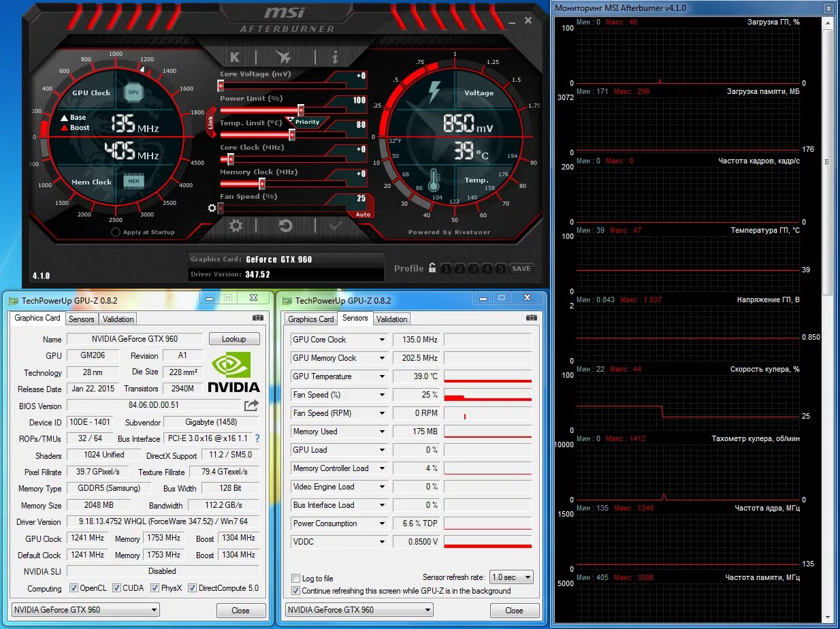This screenshot has height=629, width=840.
Task: Select profile slot 5
Action: coord(500,268)
